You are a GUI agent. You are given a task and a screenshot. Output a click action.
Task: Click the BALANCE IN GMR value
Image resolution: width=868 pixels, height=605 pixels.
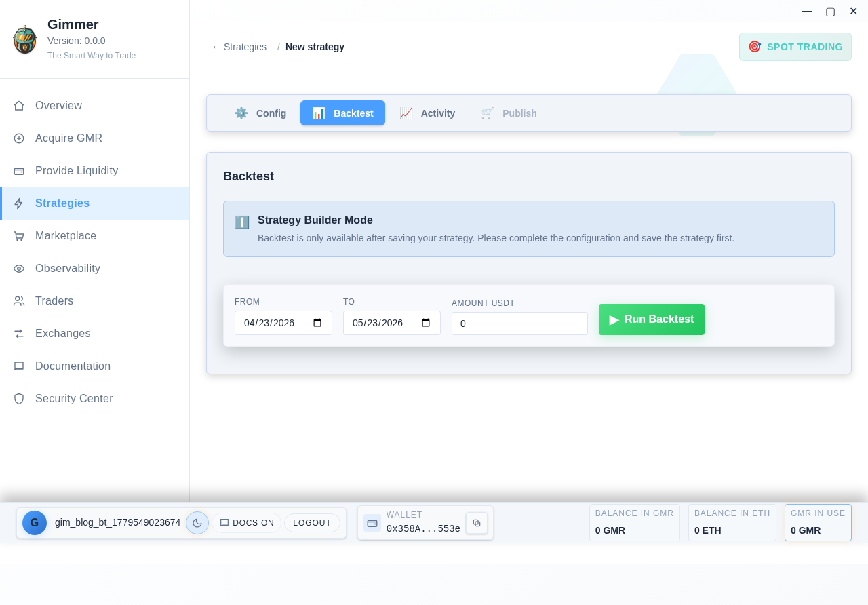coord(610,530)
